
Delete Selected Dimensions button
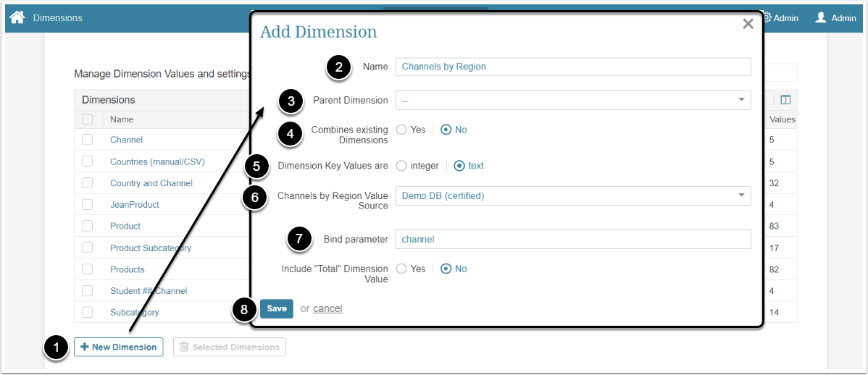pos(230,347)
